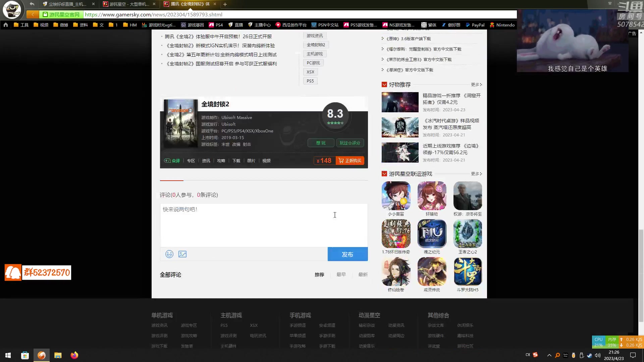Viewport: 644px width, 362px height.
Task: Click the taskbar clock showing 21:26
Action: coord(614,355)
